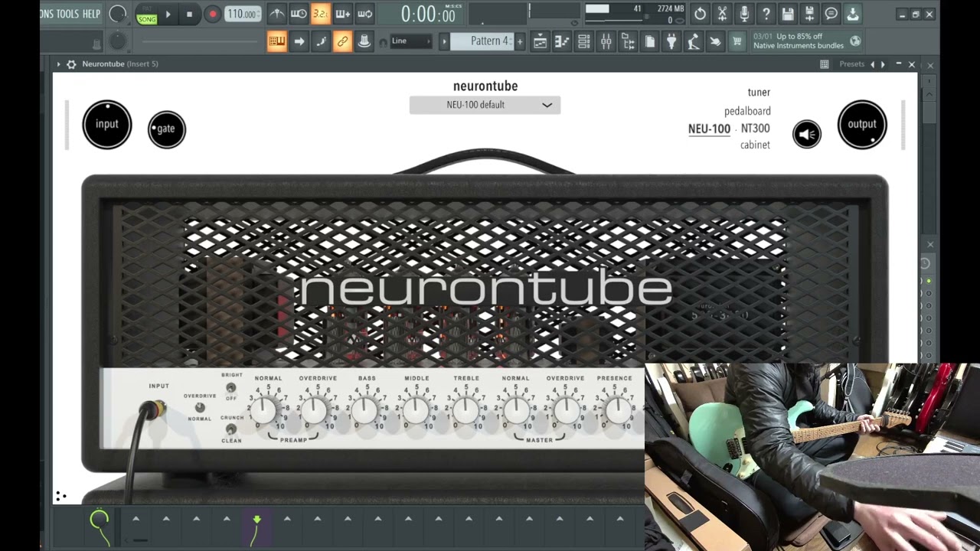The image size is (980, 551).
Task: Open the tuner section
Action: pyautogui.click(x=759, y=93)
